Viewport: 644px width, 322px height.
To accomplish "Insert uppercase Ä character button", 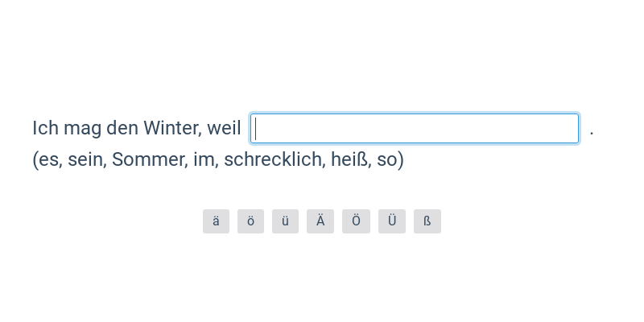I will (x=320, y=221).
